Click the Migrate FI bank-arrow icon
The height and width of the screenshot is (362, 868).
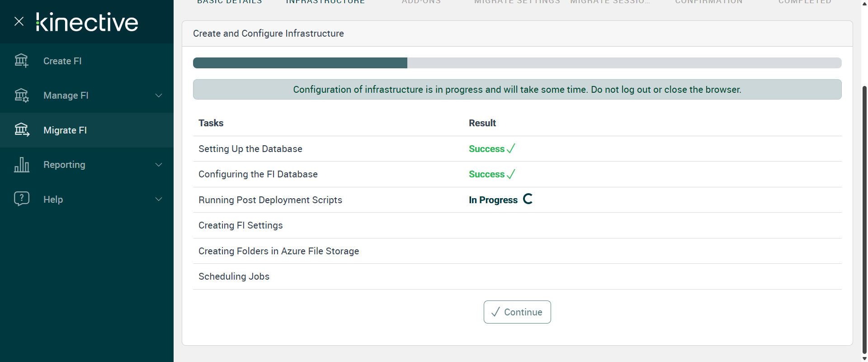[x=21, y=130]
